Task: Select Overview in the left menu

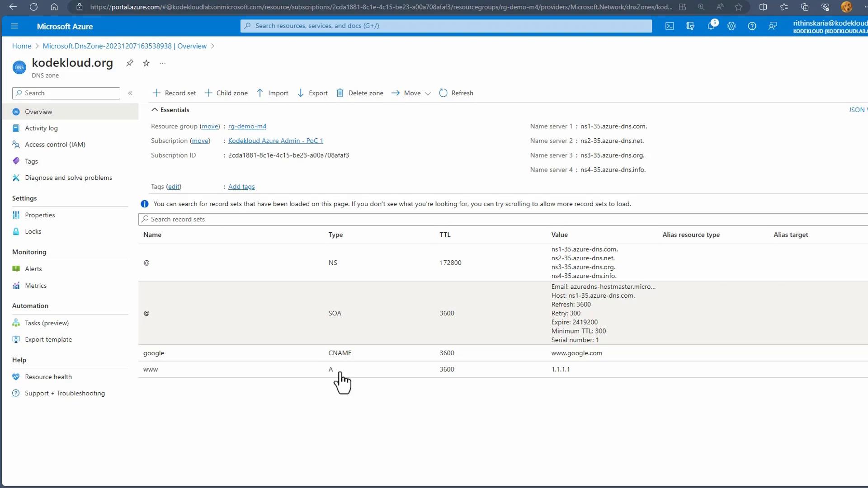Action: coord(70,112)
